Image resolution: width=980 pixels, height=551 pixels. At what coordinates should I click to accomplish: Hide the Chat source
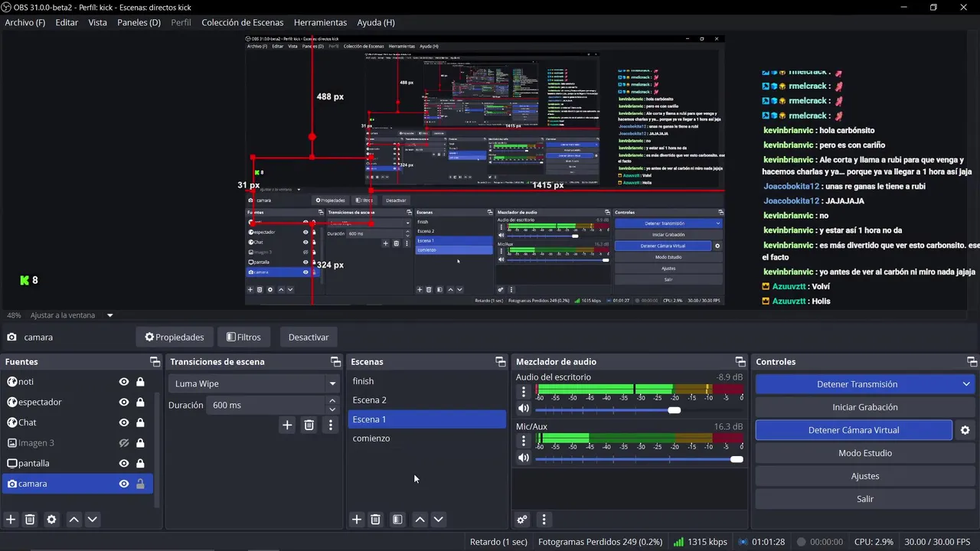click(123, 422)
